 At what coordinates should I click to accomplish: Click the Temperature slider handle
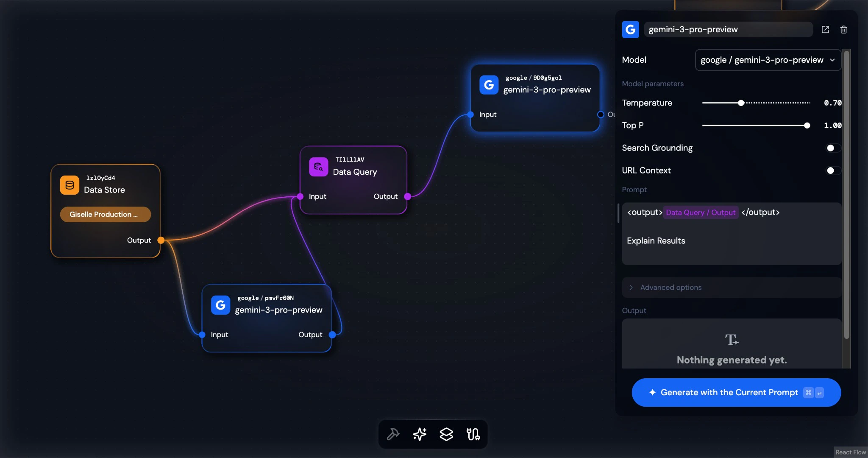(741, 103)
